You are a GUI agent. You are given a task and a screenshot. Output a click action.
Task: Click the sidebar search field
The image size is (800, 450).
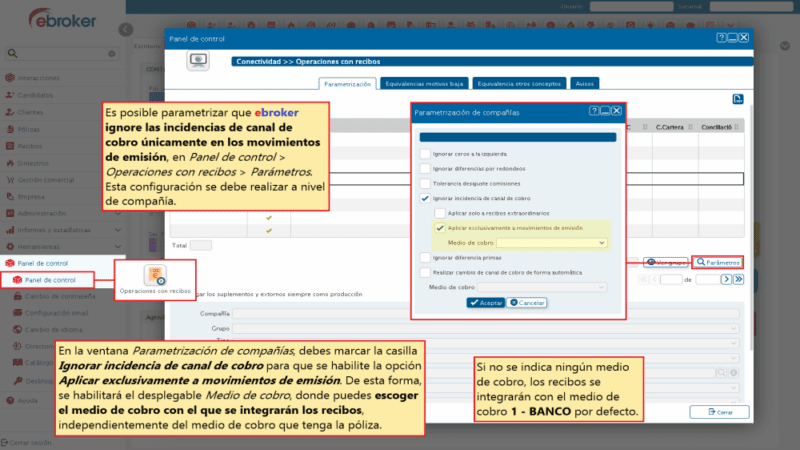(x=62, y=53)
